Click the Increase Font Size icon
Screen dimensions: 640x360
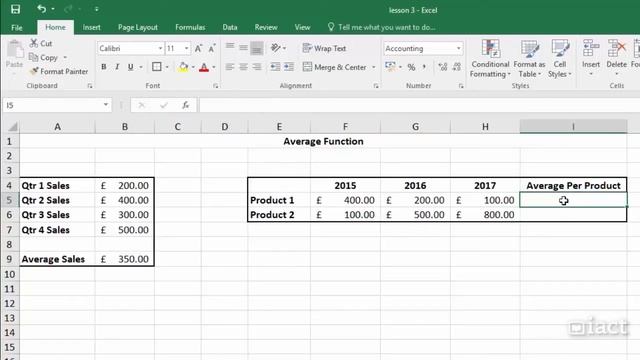[198, 48]
